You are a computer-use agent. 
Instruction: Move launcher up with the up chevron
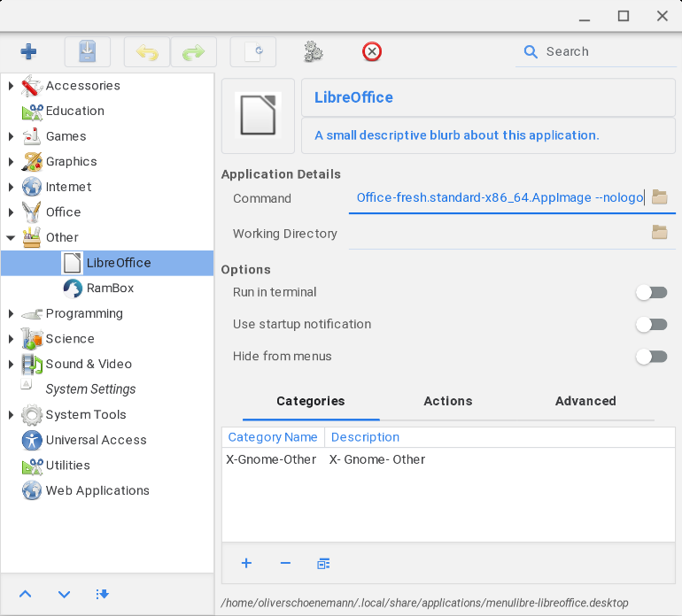[25, 594]
